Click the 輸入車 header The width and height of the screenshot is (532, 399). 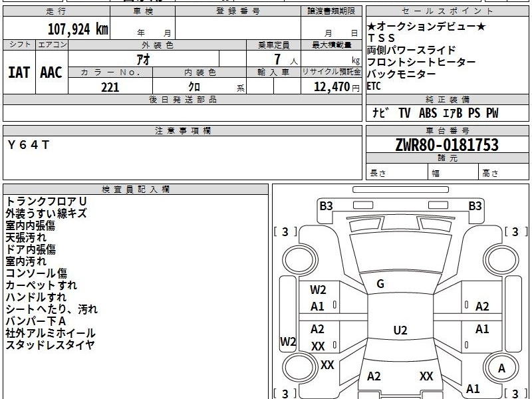pos(273,72)
